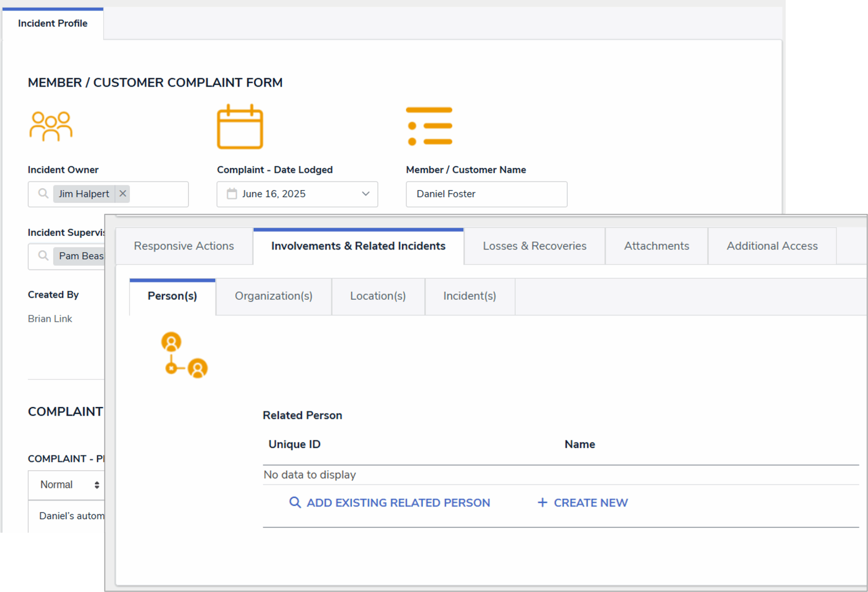Click the Add Existing Related Person magnifier icon
Image resolution: width=868 pixels, height=592 pixels.
click(x=295, y=503)
